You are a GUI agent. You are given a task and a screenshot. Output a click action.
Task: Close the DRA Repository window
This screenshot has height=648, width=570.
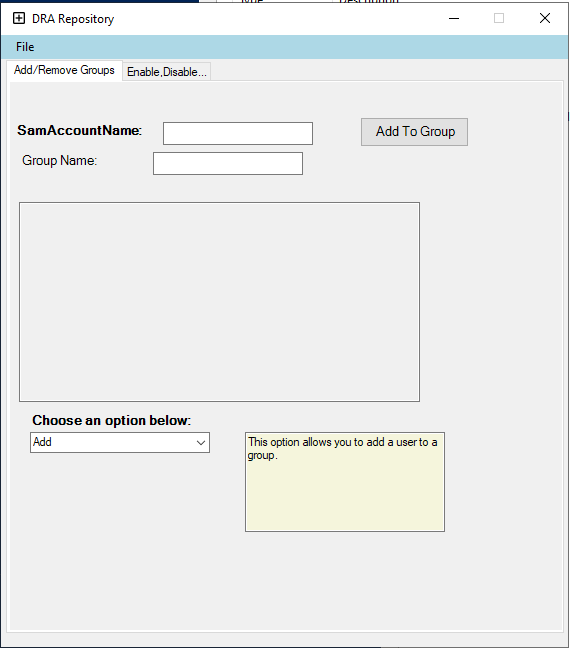(x=545, y=18)
